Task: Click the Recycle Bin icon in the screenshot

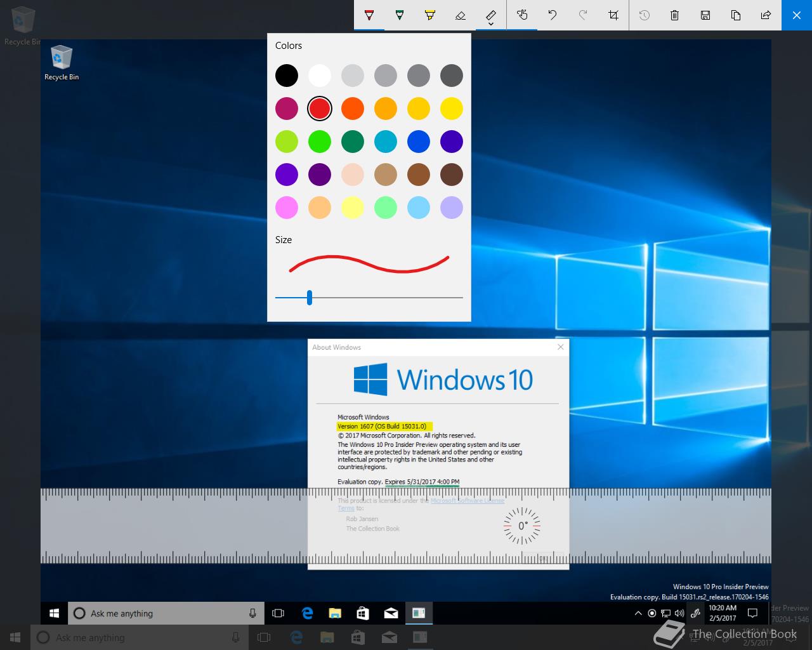Action: tap(62, 63)
